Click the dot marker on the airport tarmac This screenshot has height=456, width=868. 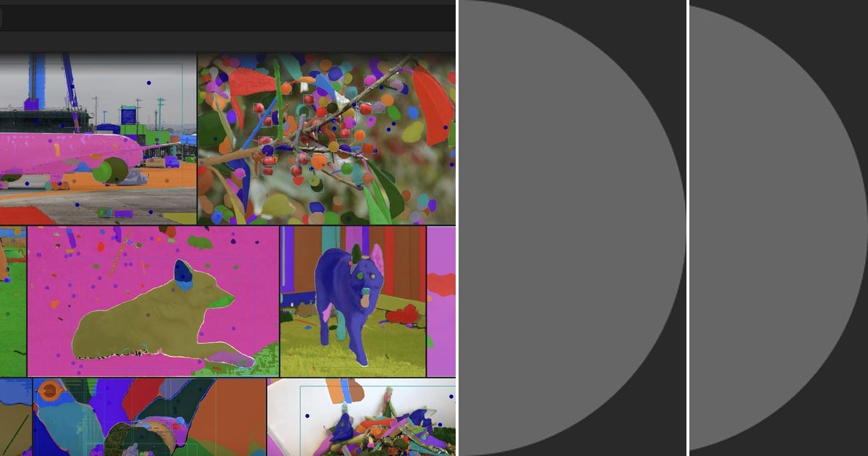(77, 204)
